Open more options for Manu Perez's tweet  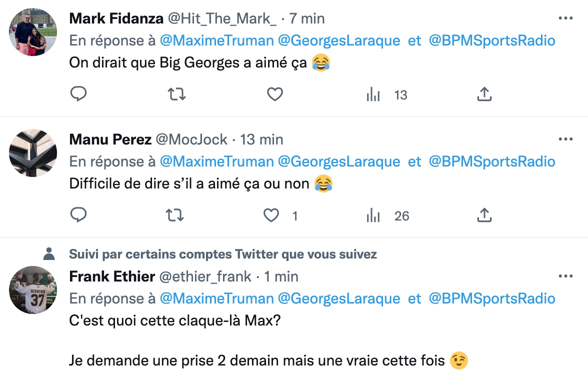coord(565,139)
